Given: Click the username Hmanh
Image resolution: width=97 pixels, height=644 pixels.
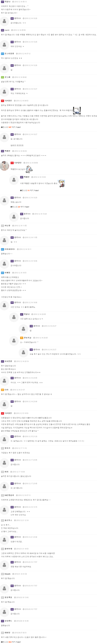Looking at the screenshot, I should [x=7, y=574].
